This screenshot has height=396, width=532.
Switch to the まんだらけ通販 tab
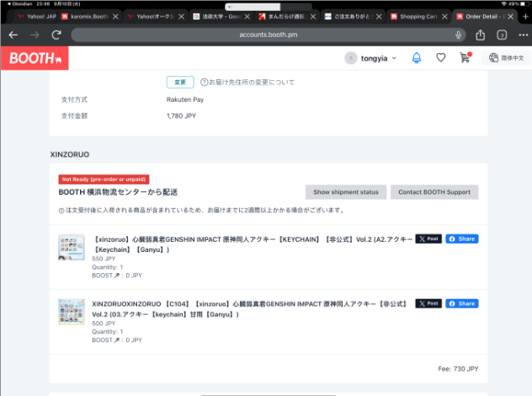(x=283, y=16)
